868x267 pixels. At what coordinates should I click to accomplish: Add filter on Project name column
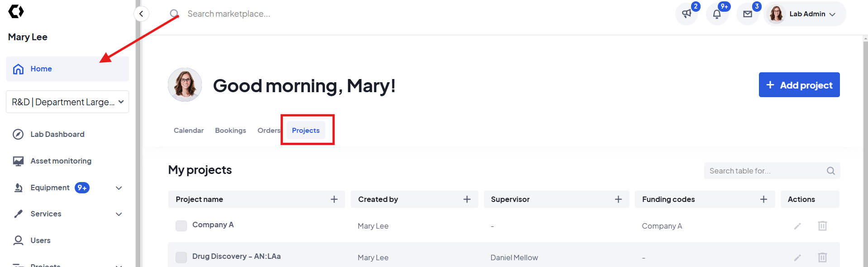(334, 199)
